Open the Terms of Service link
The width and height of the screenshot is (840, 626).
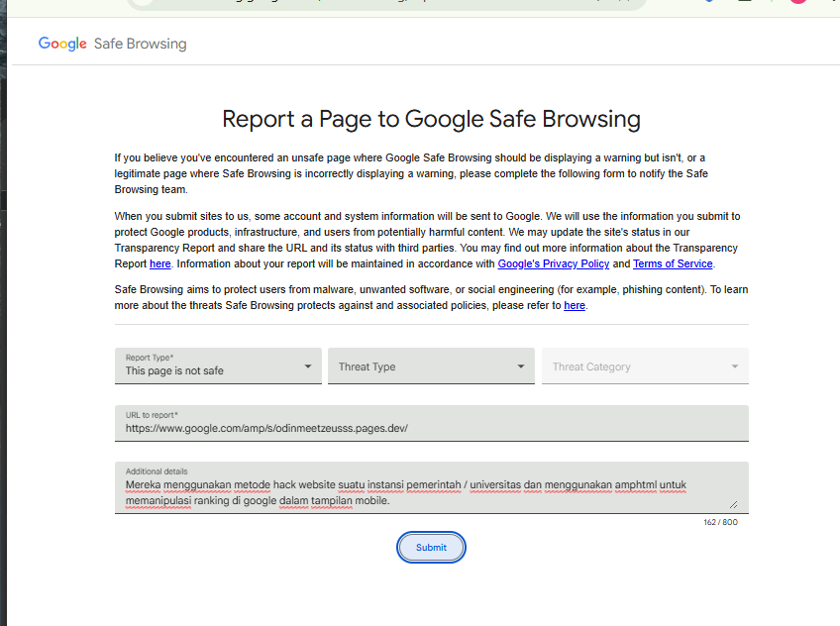pyautogui.click(x=673, y=264)
